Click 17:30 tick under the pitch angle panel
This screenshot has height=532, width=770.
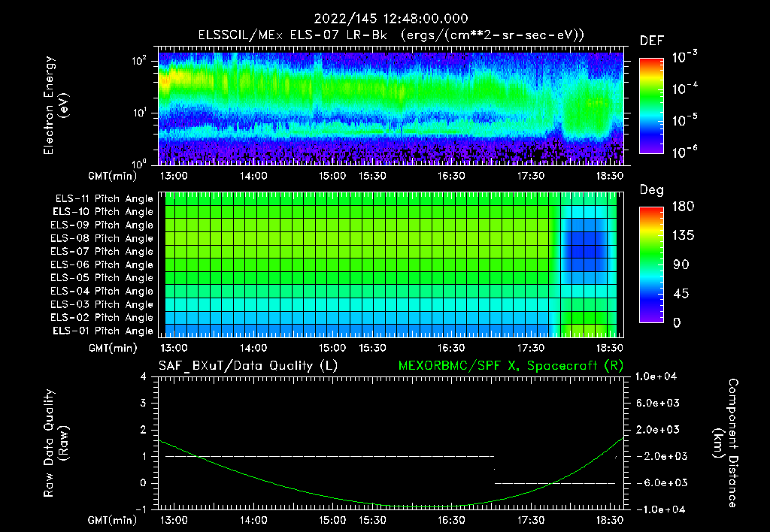(530, 348)
